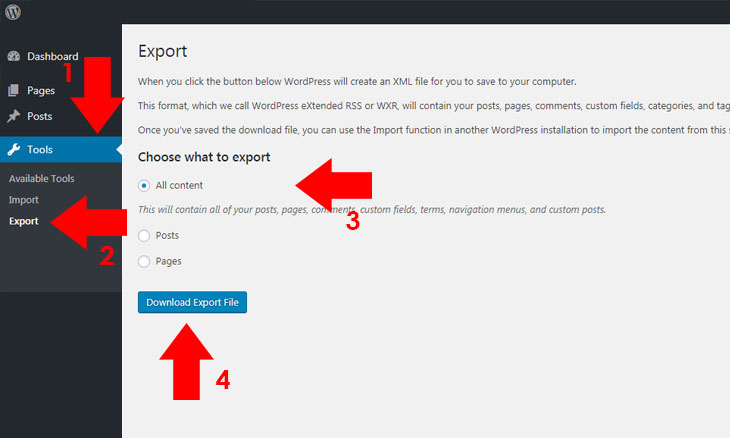The width and height of the screenshot is (730, 438).
Task: Open the Import submenu item
Action: pos(23,200)
